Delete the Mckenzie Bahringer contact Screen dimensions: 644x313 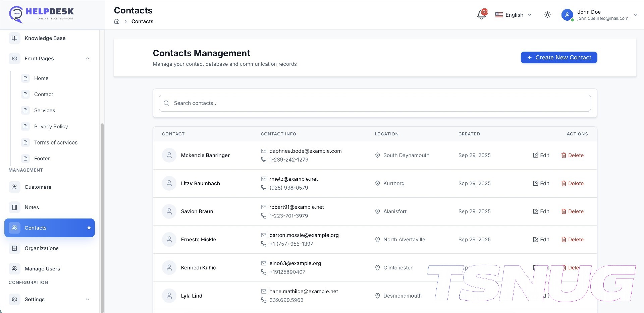tap(572, 155)
